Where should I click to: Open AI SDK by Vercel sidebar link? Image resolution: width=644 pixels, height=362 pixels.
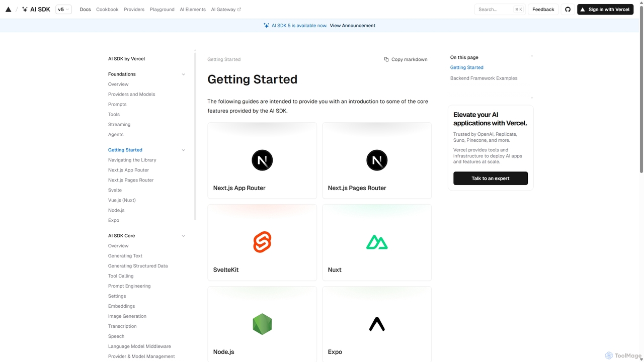(126, 59)
